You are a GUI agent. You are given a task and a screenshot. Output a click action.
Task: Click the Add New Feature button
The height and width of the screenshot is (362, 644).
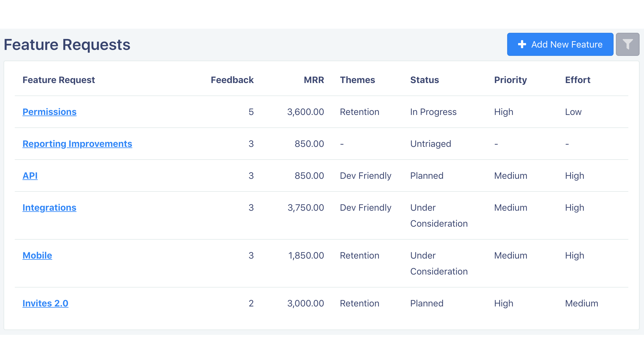[x=560, y=44]
